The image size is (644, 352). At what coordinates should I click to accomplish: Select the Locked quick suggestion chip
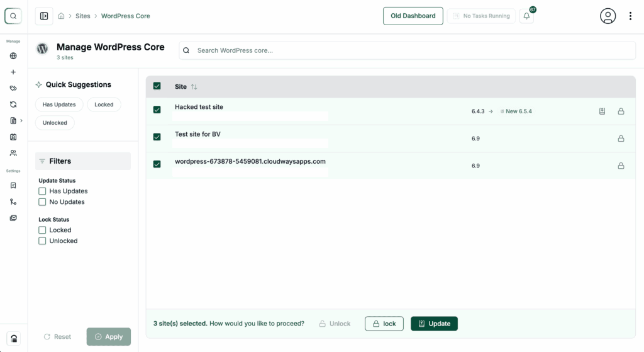tap(104, 105)
